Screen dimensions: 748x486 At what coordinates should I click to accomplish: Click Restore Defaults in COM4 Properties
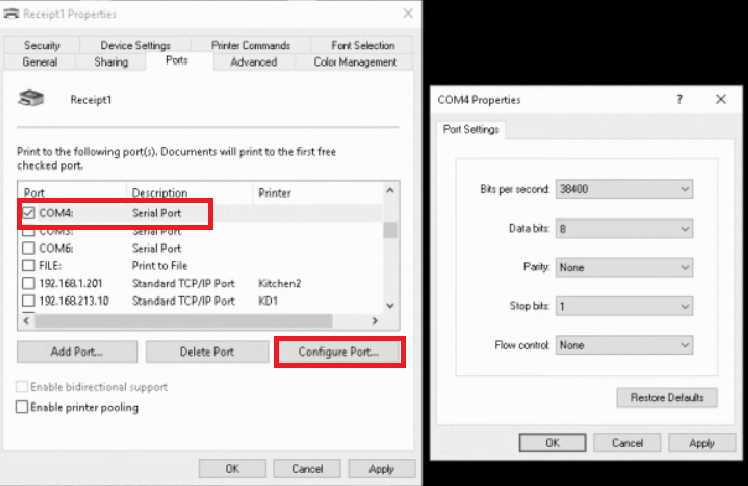[667, 397]
